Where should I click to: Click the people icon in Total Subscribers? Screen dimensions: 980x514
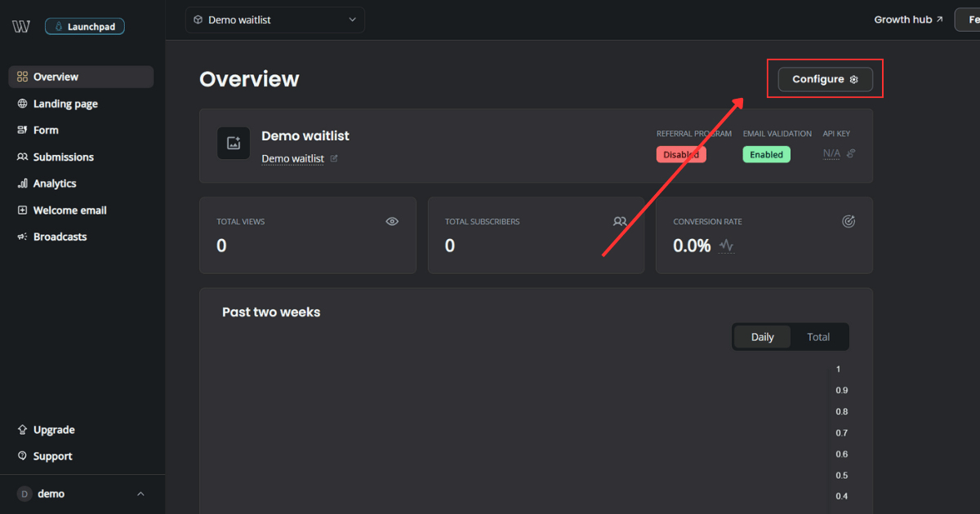click(620, 221)
